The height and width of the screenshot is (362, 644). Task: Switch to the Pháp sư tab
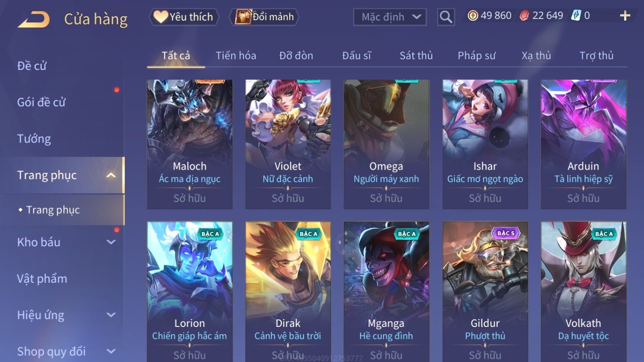[x=476, y=56]
